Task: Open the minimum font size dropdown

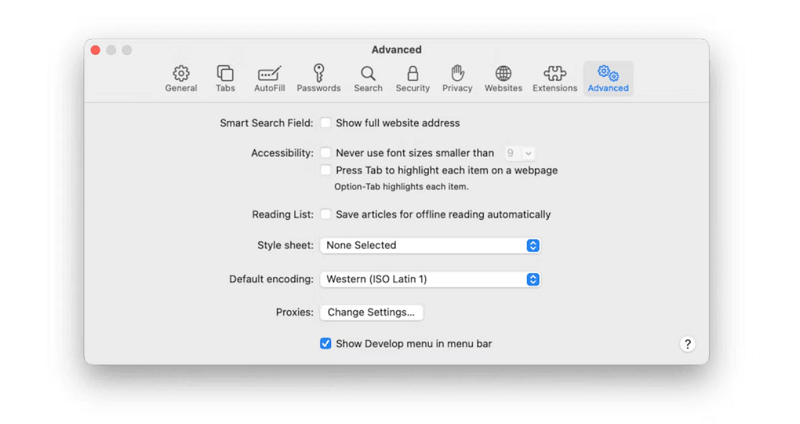Action: (x=519, y=153)
